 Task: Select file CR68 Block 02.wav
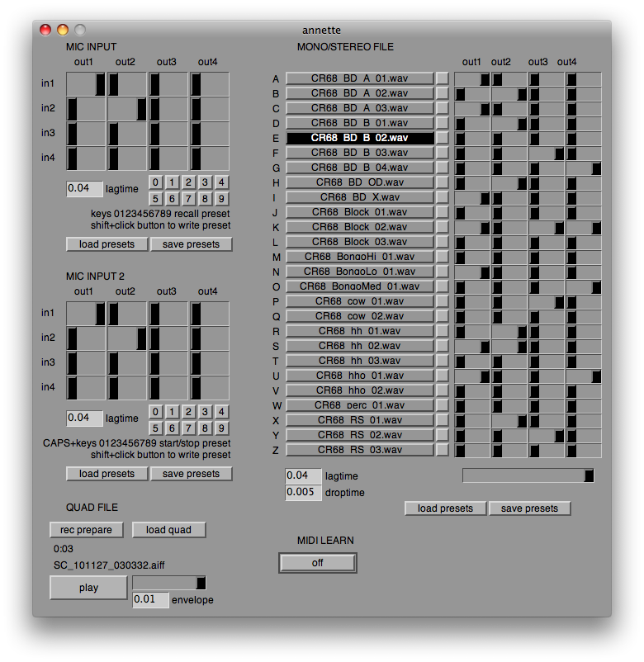pos(360,227)
